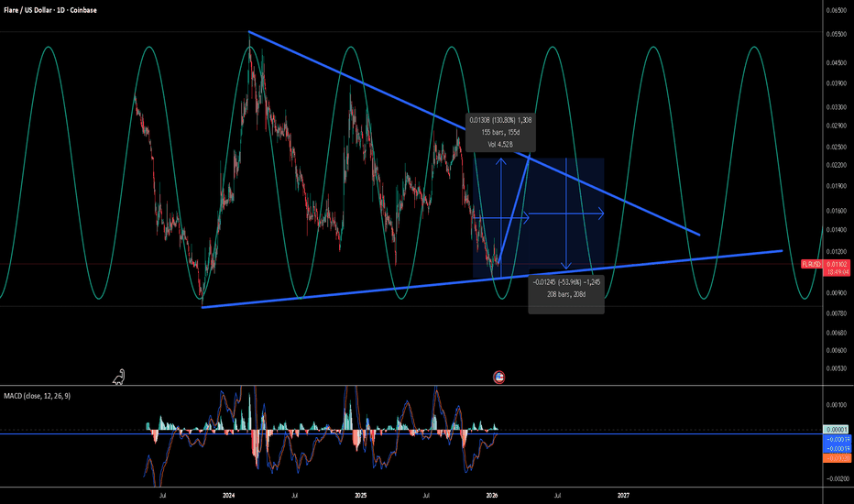Click the 0.00100 level on the MACD axis
Image resolution: width=854 pixels, height=504 pixels.
coord(836,404)
